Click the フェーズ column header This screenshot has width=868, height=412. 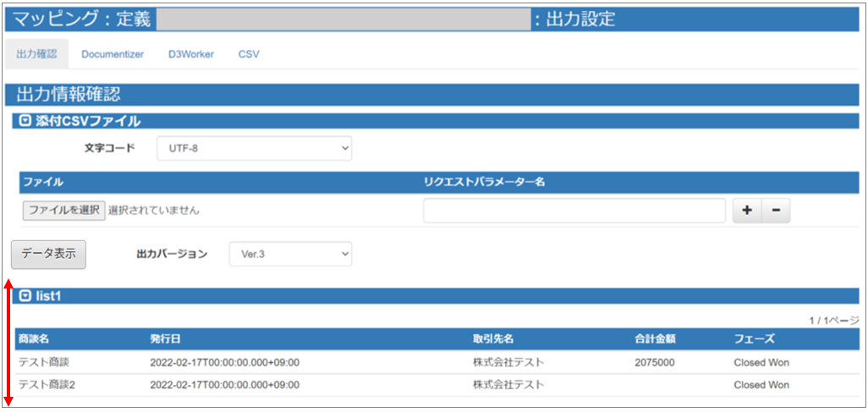click(x=754, y=339)
